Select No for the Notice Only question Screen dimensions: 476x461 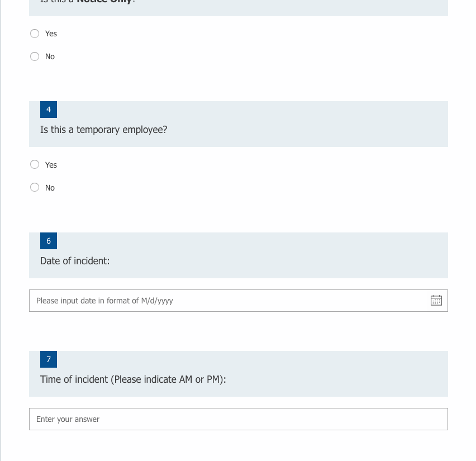tap(35, 56)
